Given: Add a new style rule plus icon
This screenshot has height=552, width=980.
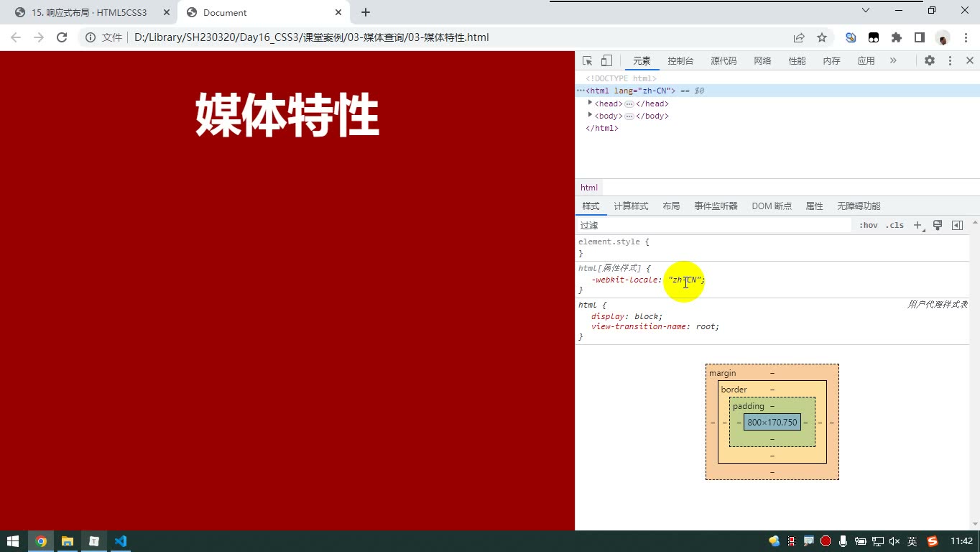Looking at the screenshot, I should pyautogui.click(x=918, y=226).
